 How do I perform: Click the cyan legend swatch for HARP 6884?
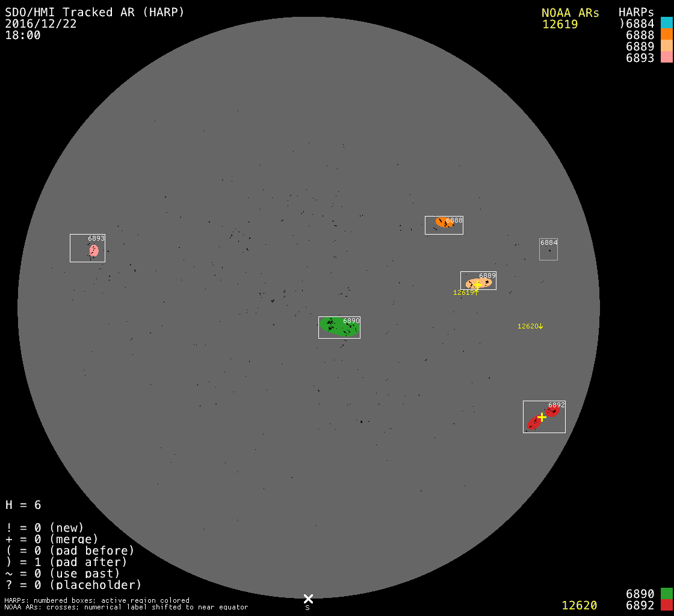(666, 23)
